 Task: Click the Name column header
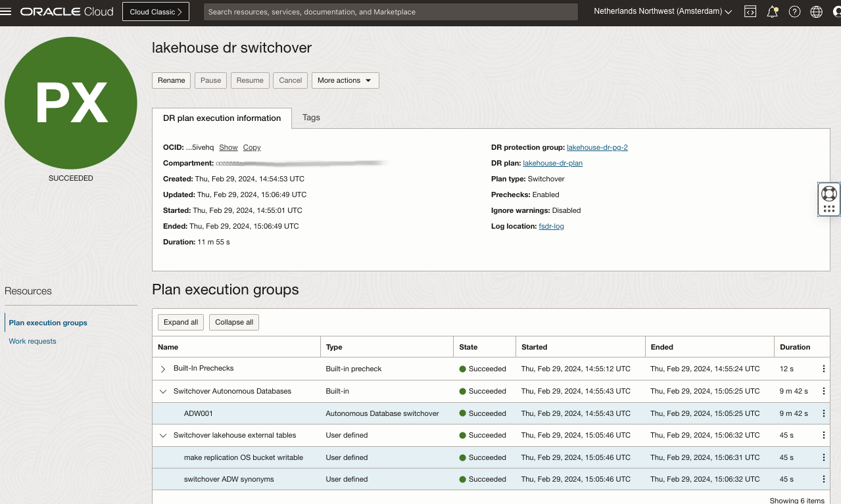[236, 347]
